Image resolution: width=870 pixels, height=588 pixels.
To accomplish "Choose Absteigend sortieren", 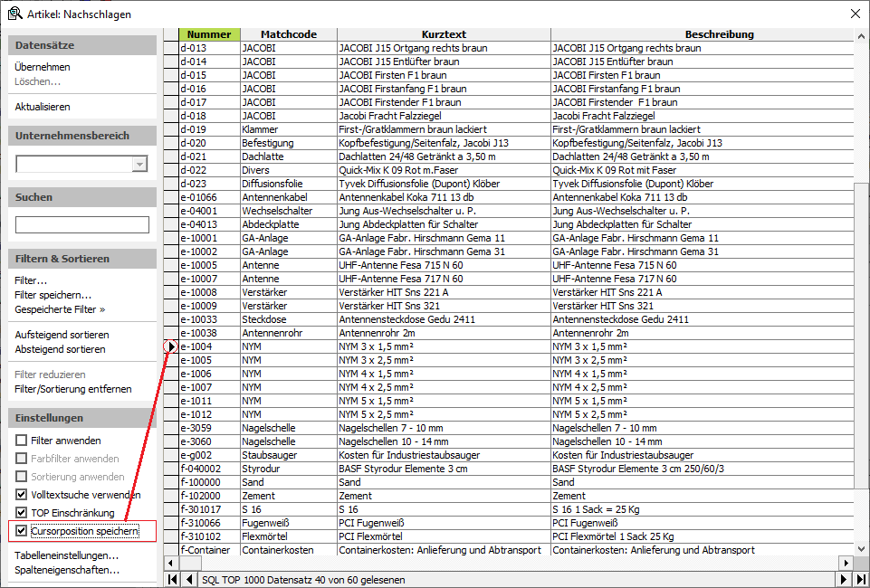I will [60, 349].
